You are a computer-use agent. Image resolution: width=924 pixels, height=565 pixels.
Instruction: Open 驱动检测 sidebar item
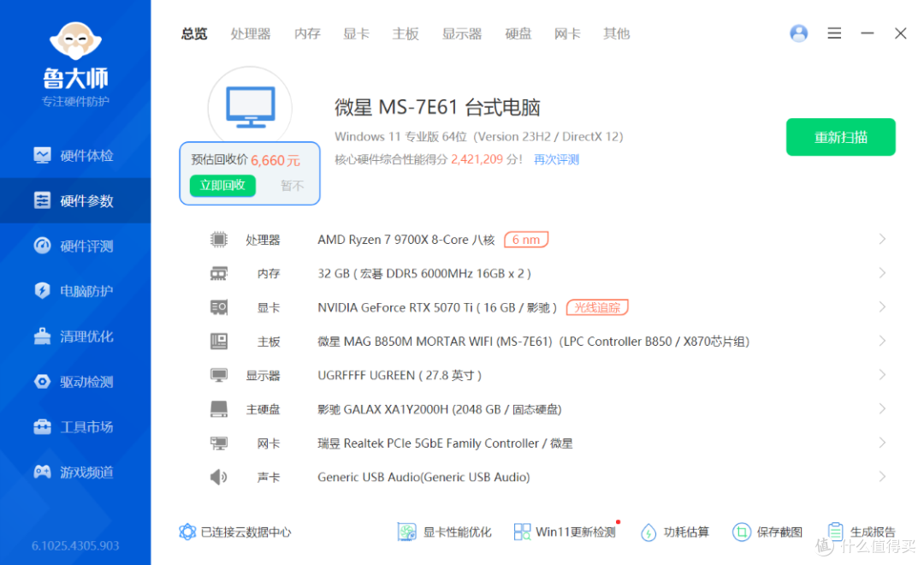point(75,382)
